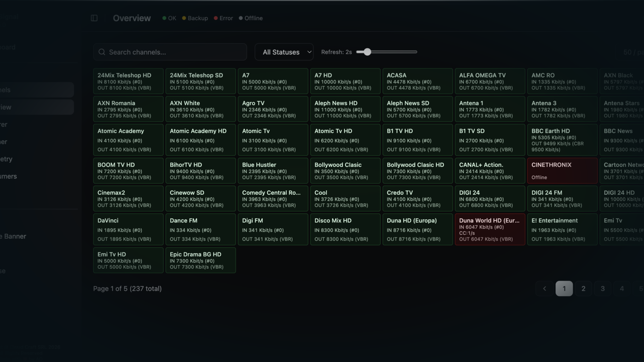Select the BBC Earth HD channel card
Viewport: 644px width, 362px height.
click(562, 140)
